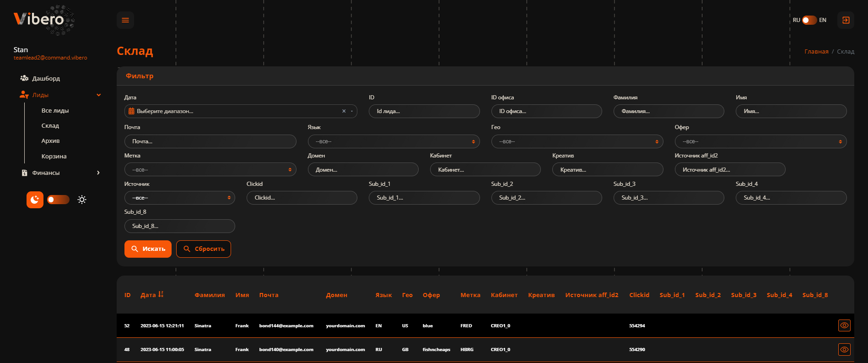Click the Фильтр panel header
868x363 pixels.
(x=485, y=76)
